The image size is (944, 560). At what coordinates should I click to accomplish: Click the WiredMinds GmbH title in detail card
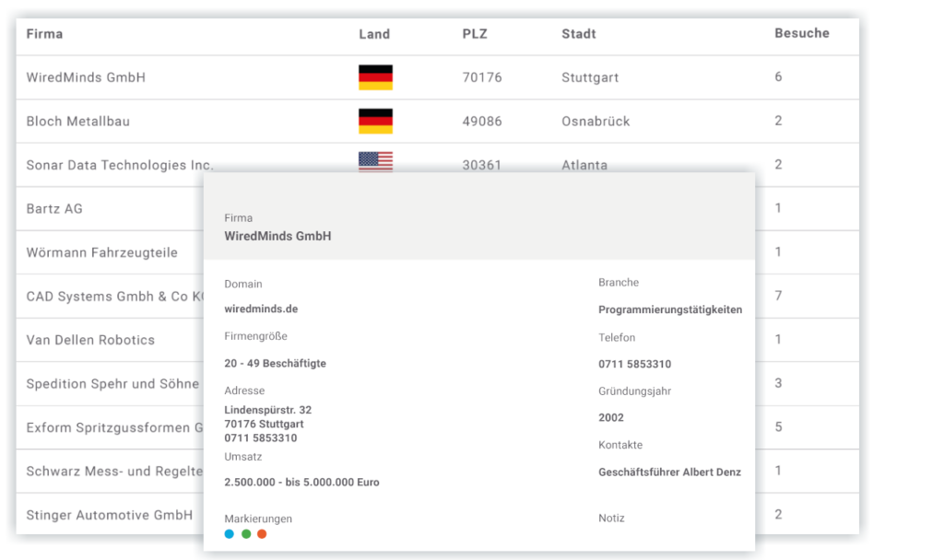click(277, 237)
